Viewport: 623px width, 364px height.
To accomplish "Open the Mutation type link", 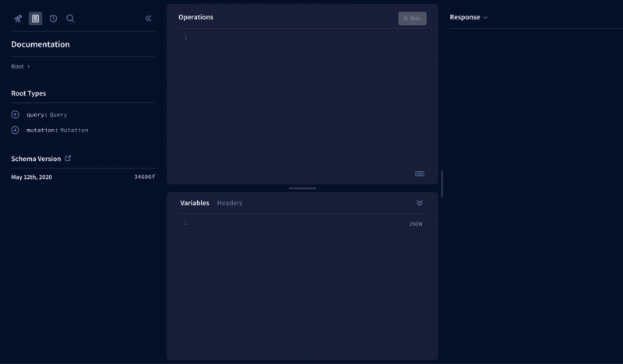I will 74,130.
